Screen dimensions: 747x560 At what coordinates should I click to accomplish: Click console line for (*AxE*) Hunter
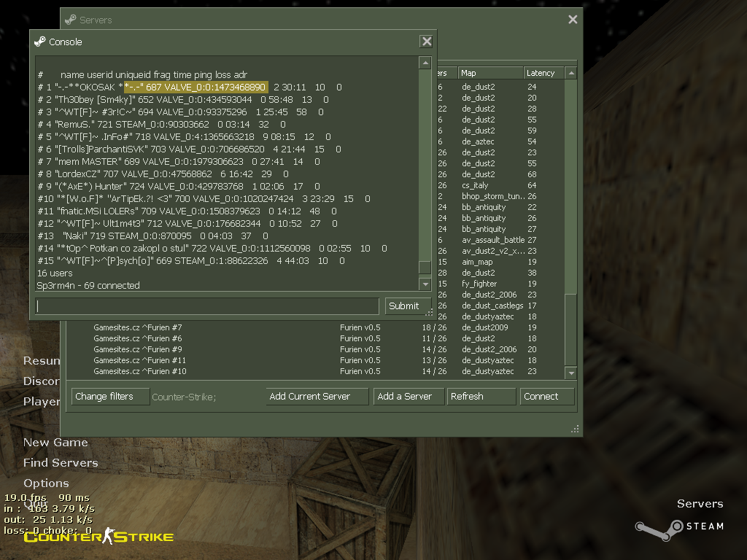179,186
